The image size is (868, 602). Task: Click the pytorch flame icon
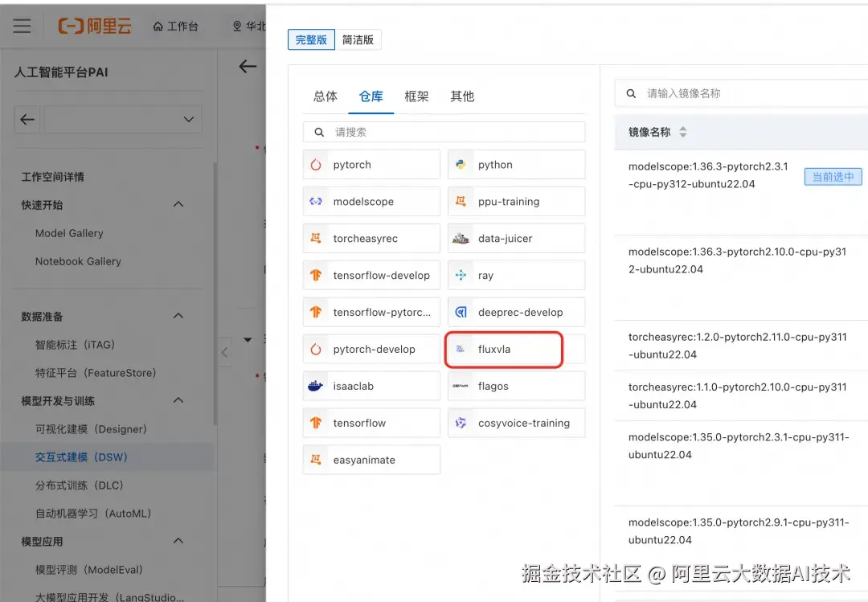point(316,165)
